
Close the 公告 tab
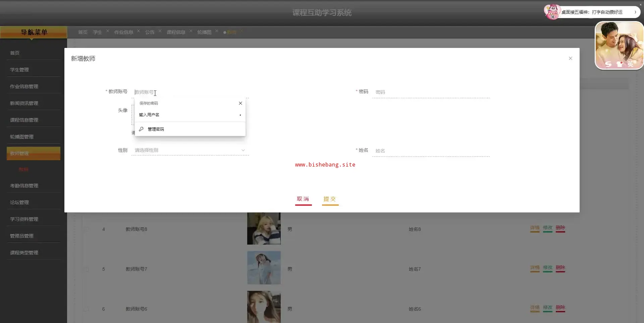[x=160, y=31]
